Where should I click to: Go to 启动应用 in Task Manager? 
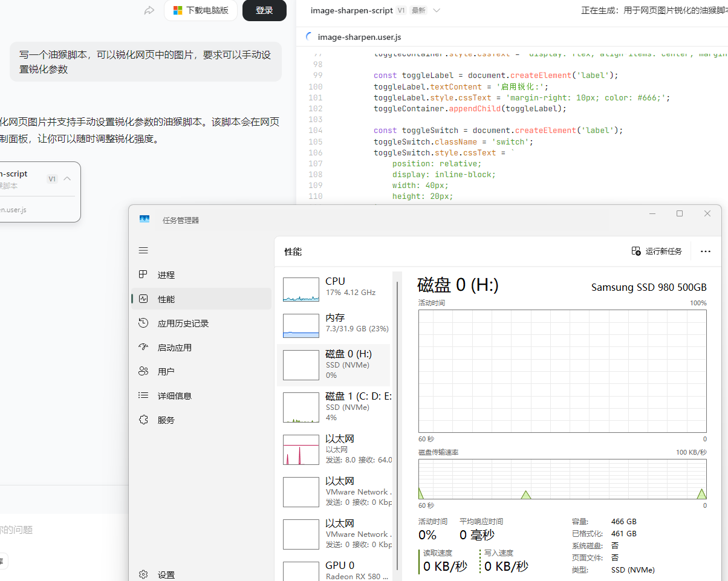[201, 347]
